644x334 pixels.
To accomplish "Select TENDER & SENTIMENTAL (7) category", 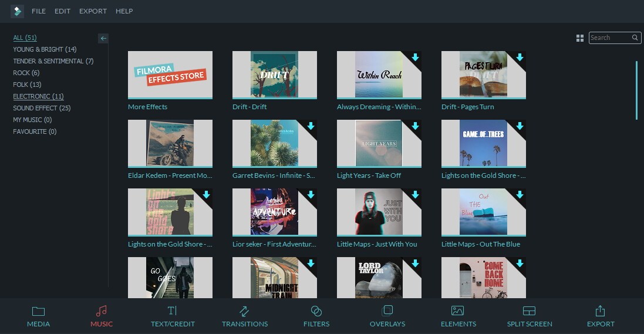I will (x=53, y=61).
